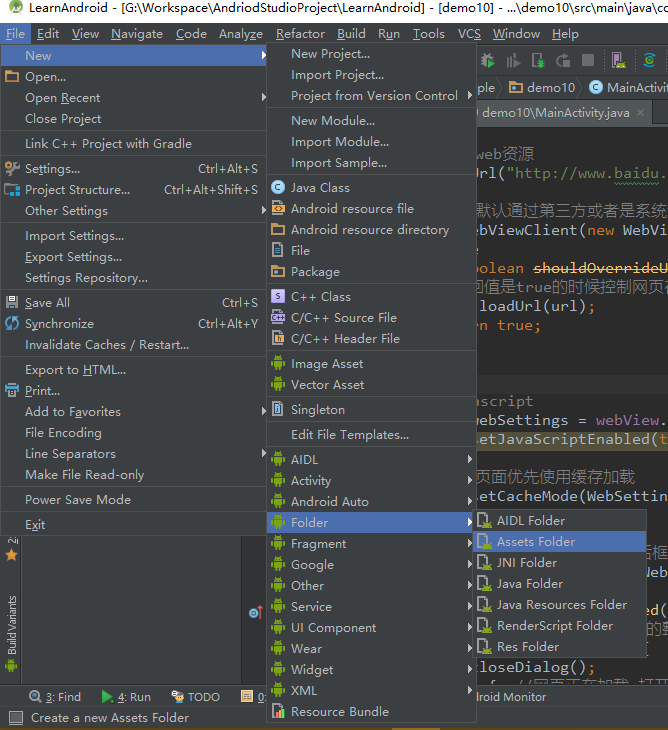This screenshot has width=668, height=730.
Task: Open the Build Variants side panel
Action: point(12,634)
